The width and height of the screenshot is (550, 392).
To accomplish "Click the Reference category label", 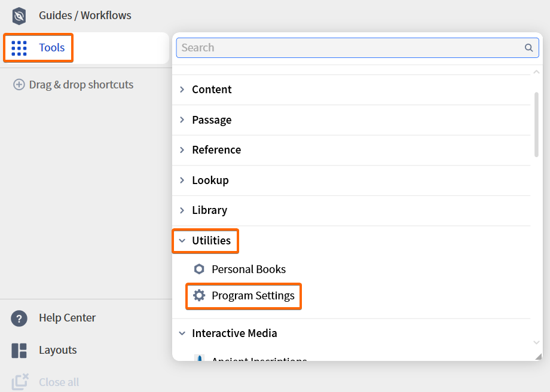I will pos(216,150).
